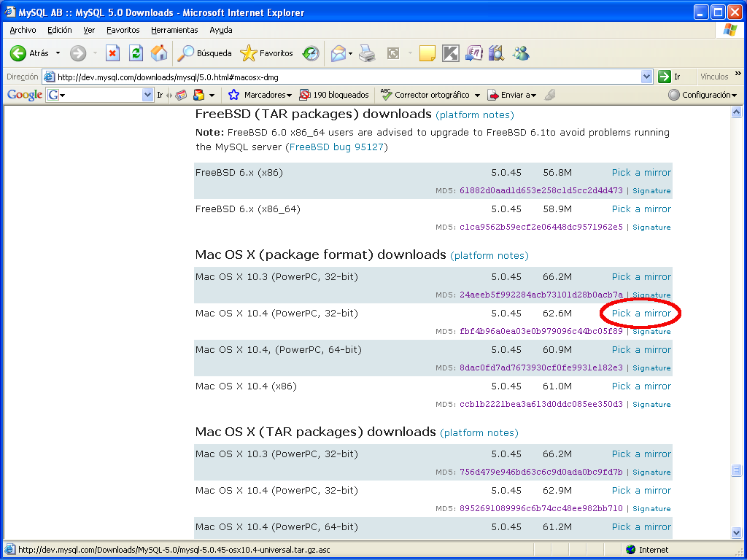Image resolution: width=747 pixels, height=560 pixels.
Task: Click the greyed highlighter icon in Google toolbar
Action: coord(550,95)
